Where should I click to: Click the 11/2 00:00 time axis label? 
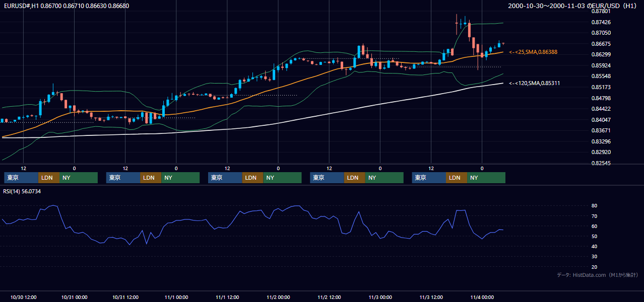click(x=278, y=297)
